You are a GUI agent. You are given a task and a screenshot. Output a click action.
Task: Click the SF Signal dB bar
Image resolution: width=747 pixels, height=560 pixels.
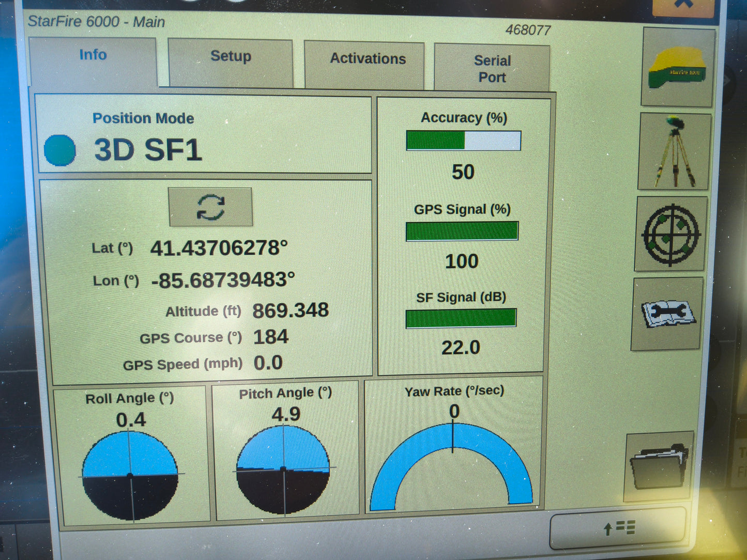coord(461,318)
